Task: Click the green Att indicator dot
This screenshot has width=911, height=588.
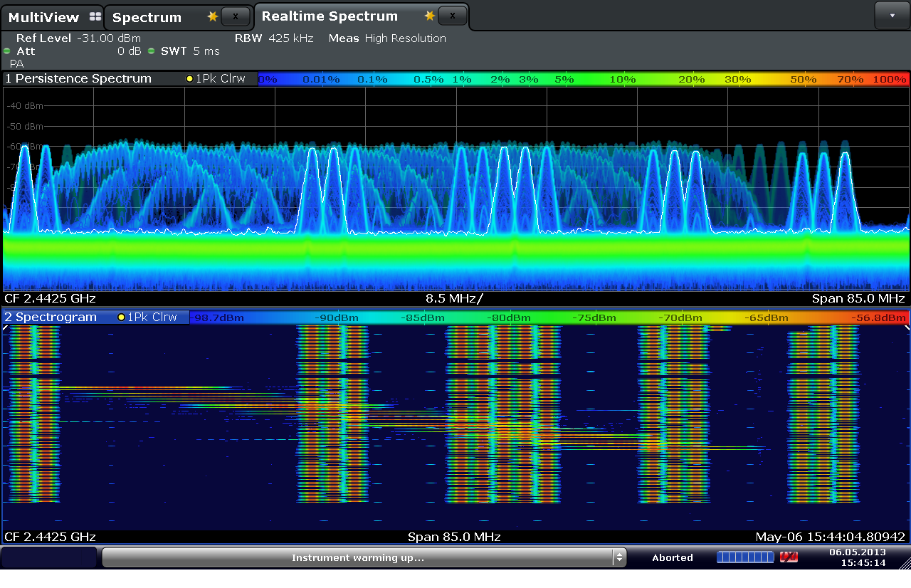Action: [7, 51]
